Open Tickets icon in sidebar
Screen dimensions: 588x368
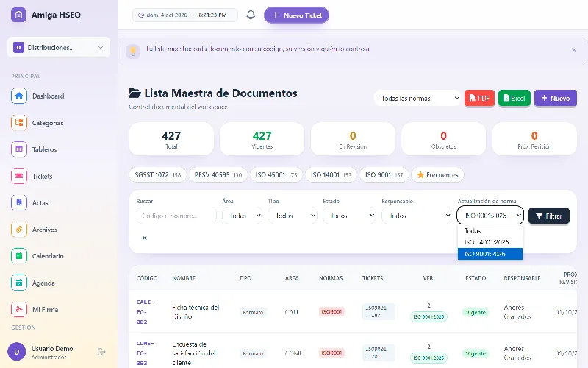[x=19, y=176]
